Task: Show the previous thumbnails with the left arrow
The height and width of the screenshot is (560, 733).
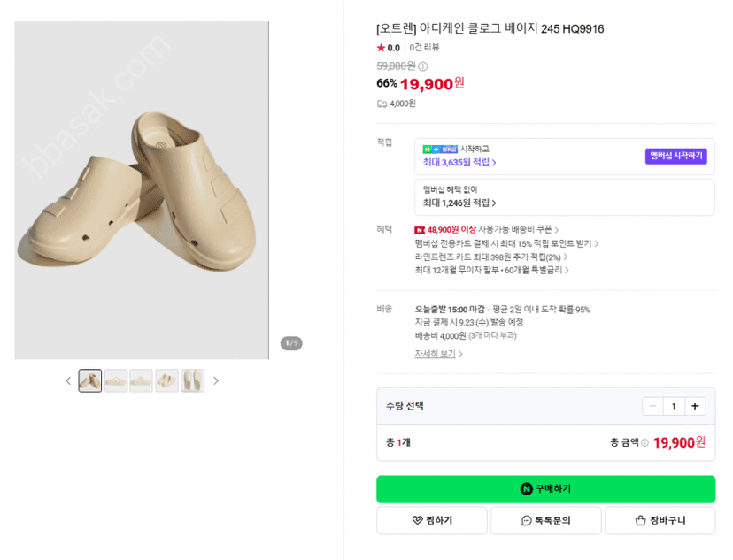Action: (68, 380)
